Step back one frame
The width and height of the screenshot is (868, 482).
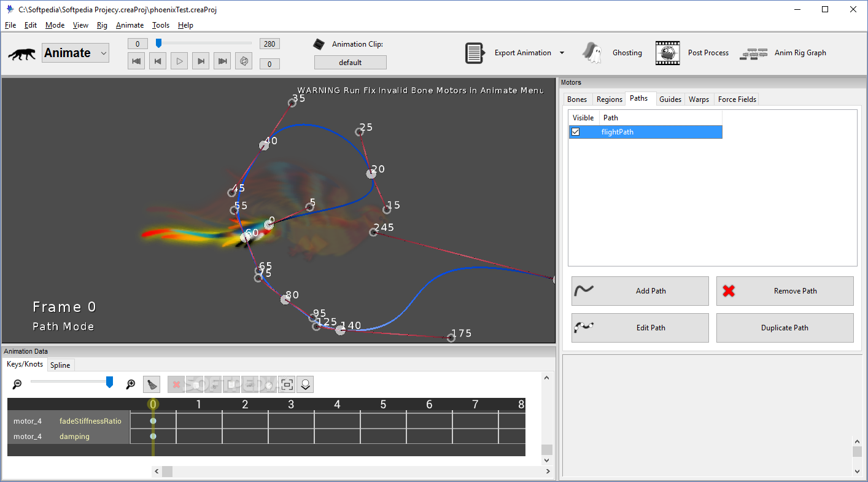158,61
